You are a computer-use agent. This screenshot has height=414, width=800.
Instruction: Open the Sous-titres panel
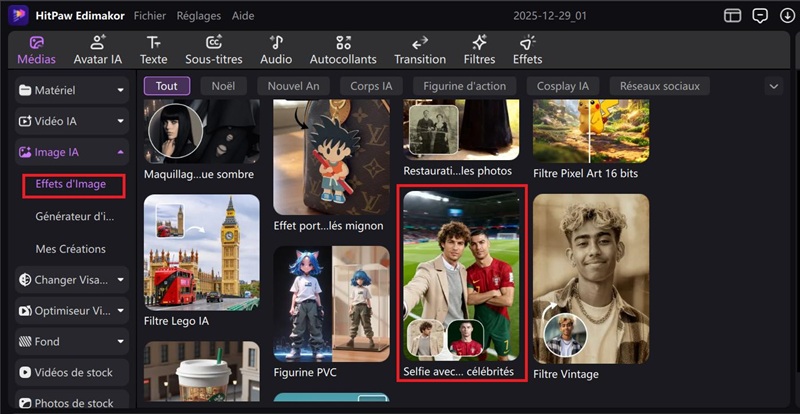tap(214, 50)
